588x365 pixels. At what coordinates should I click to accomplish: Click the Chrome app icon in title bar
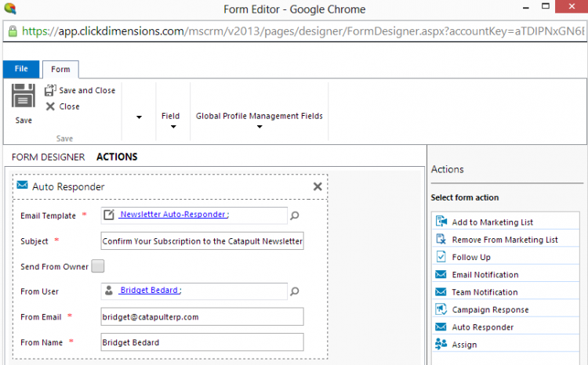pos(10,9)
